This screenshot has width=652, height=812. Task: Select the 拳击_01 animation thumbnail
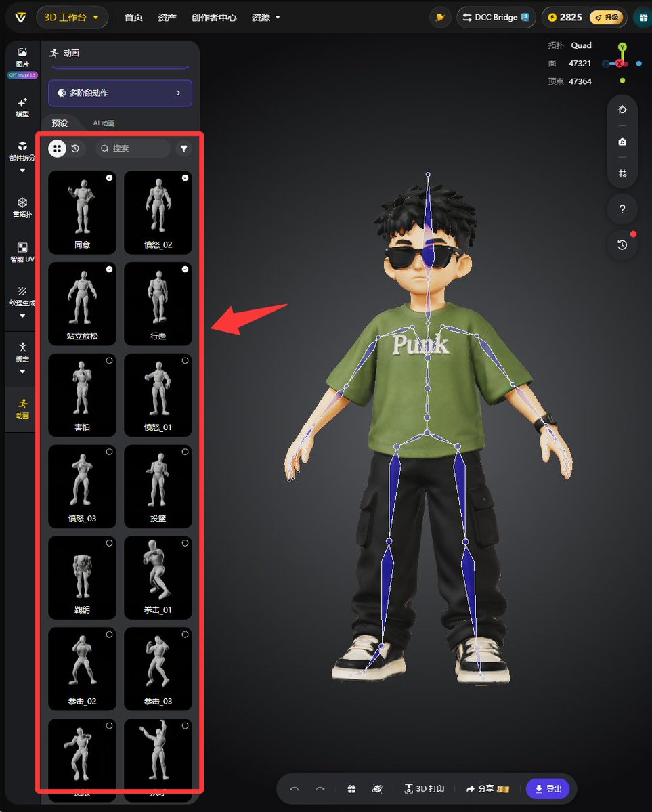158,578
